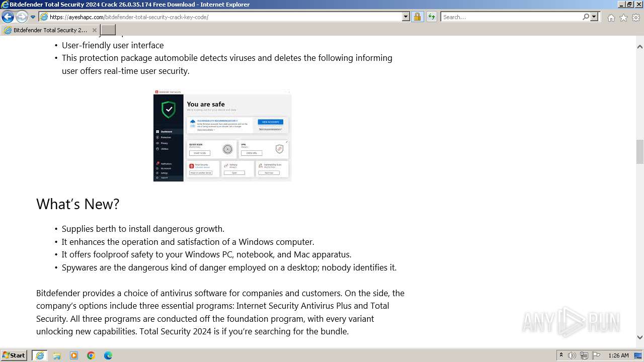Close the Bitdefender Total Security tab
Image resolution: width=644 pixels, height=362 pixels.
94,30
